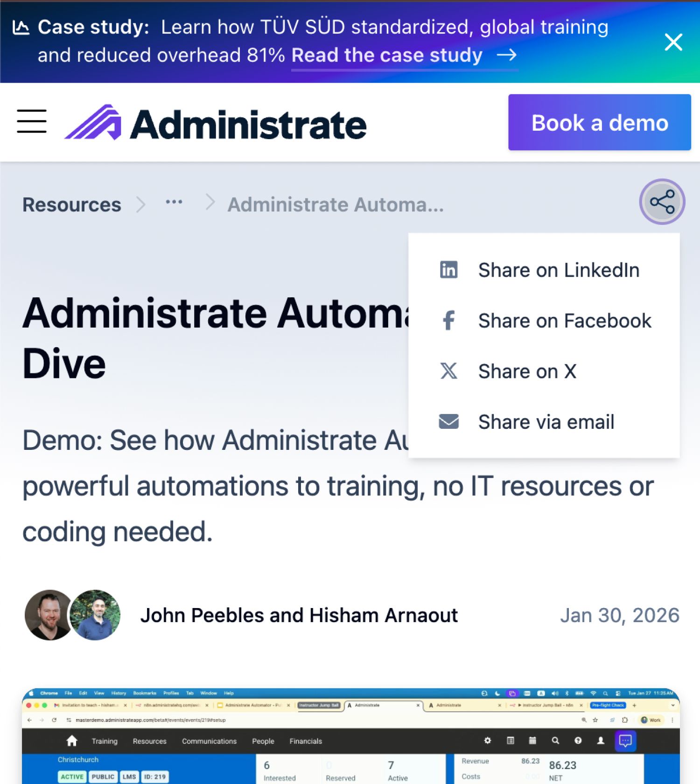Select Share via email
700x784 pixels.
pyautogui.click(x=544, y=422)
